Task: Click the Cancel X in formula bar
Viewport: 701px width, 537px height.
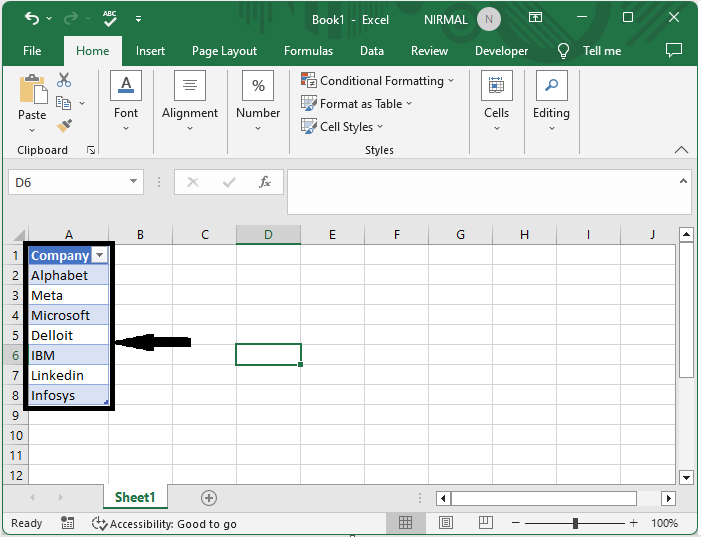Action: (x=193, y=182)
